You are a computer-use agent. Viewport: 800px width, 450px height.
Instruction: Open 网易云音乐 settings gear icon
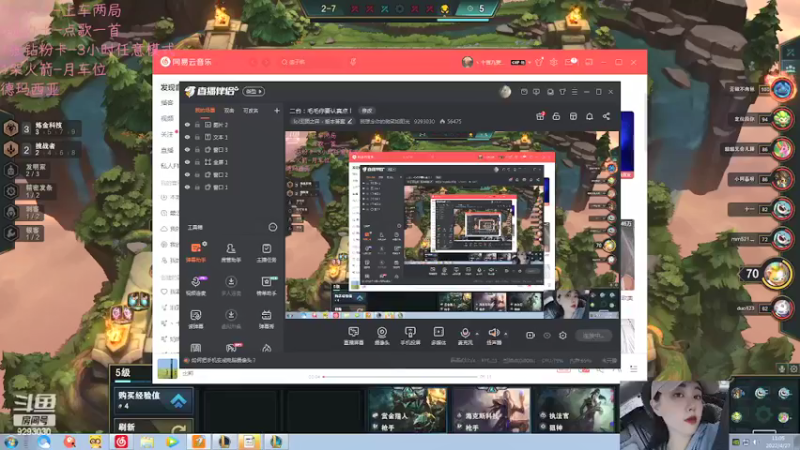click(x=554, y=62)
